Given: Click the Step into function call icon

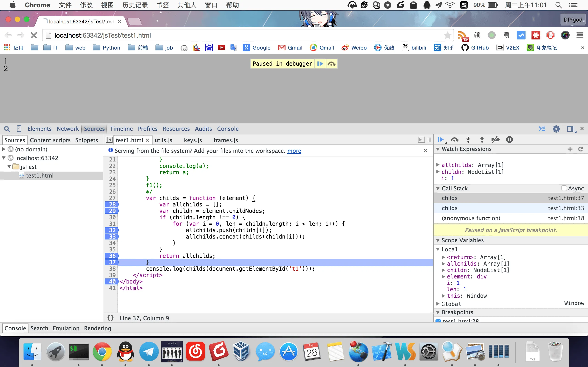Looking at the screenshot, I should 468,140.
